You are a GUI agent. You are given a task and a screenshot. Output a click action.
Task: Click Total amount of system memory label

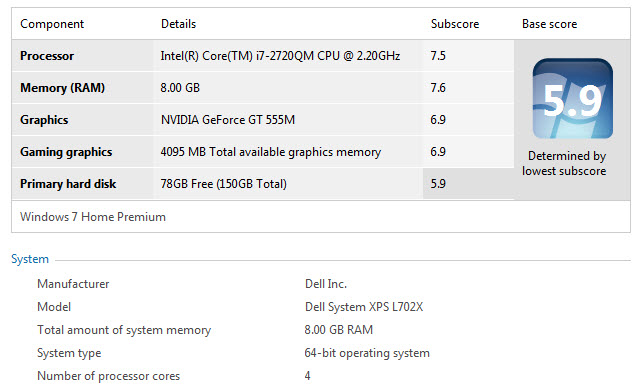tap(124, 330)
